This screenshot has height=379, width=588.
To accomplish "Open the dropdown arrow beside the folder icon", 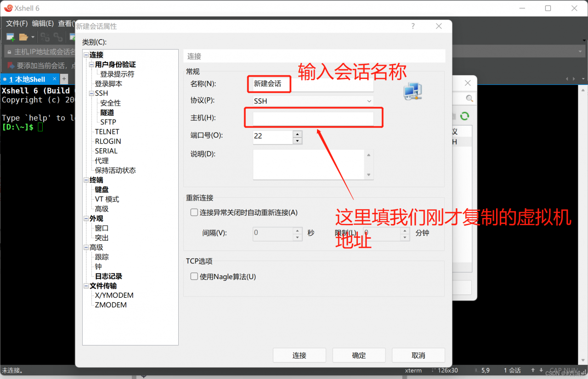I will [x=33, y=38].
